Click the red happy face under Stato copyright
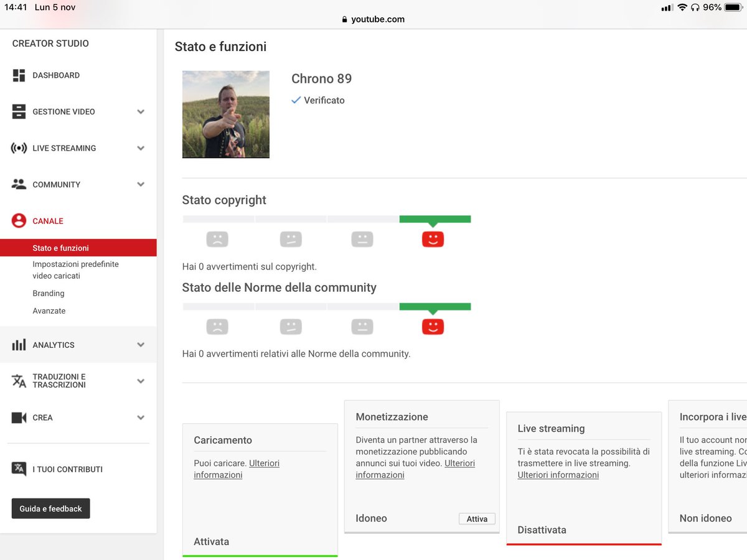This screenshot has width=747, height=560. point(433,239)
